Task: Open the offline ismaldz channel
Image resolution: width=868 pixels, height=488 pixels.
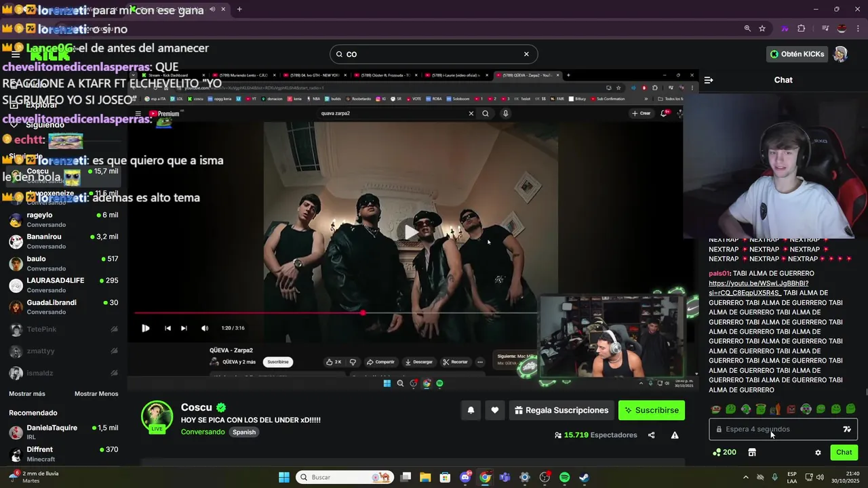Action: tap(65, 373)
